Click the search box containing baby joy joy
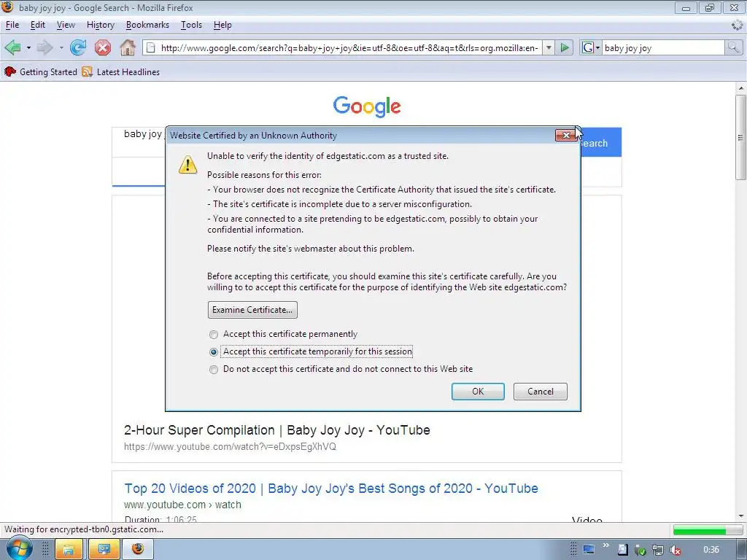The width and height of the screenshot is (747, 560). coord(663,47)
